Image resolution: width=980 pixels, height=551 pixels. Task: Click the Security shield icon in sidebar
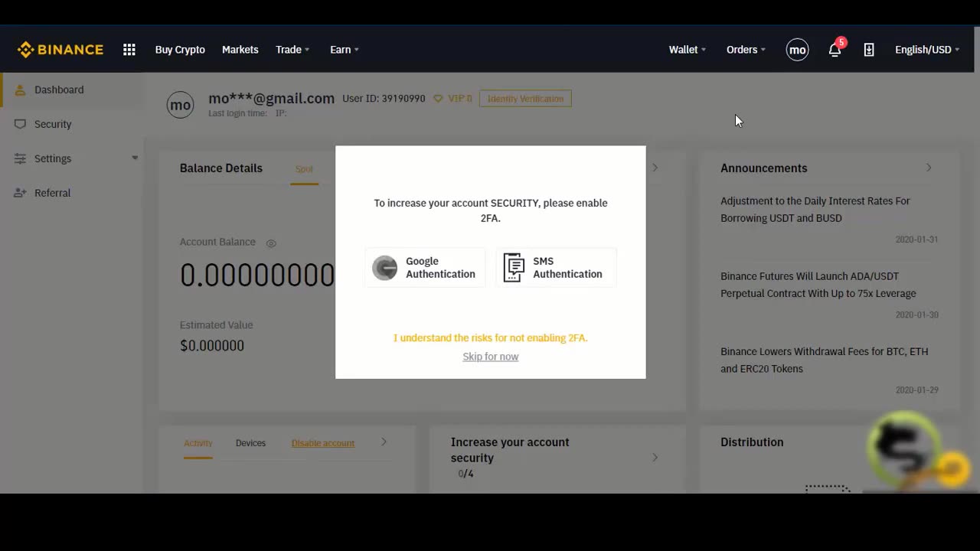(20, 124)
